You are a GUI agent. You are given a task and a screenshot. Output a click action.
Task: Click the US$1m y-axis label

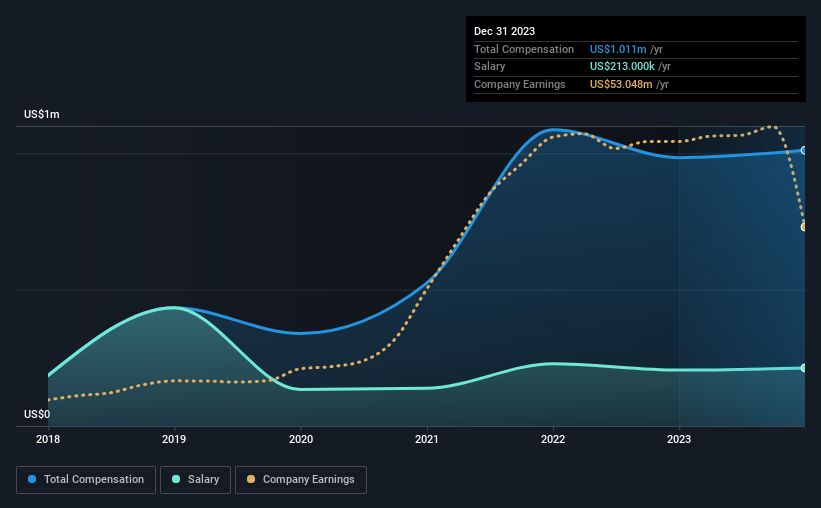tap(42, 114)
